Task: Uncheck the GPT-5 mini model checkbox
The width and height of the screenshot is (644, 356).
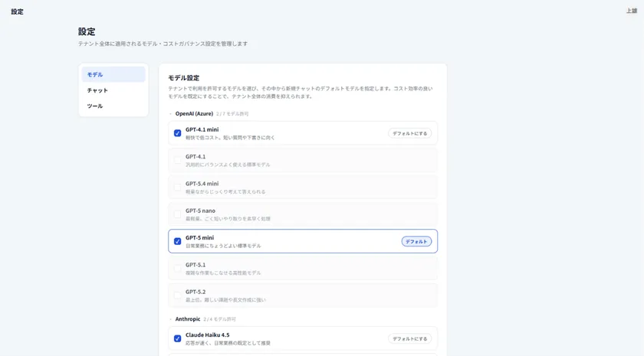Action: (x=177, y=242)
